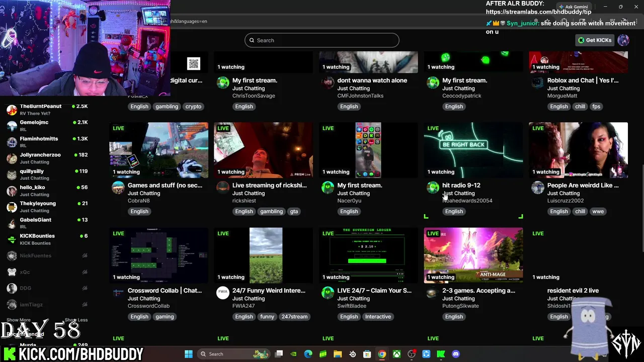Open offline channel NickFuentes in sidebar

(47, 255)
